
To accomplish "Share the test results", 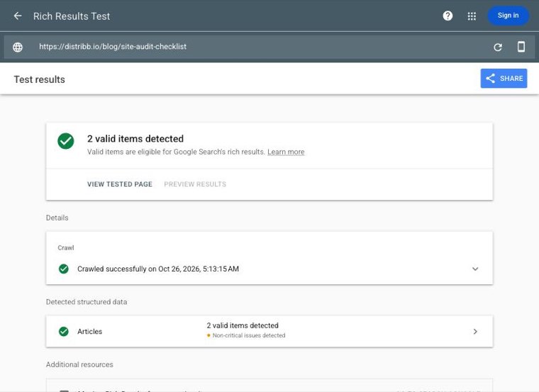I will coord(504,79).
